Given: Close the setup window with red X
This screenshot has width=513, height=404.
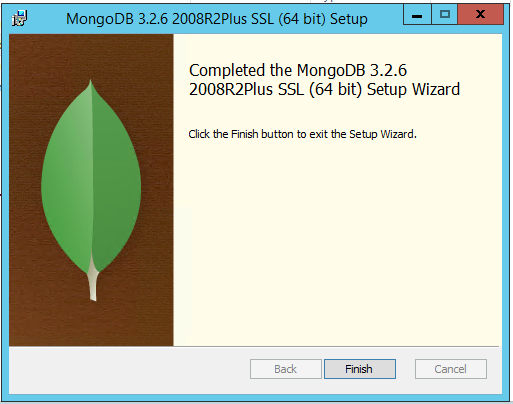Looking at the screenshot, I should [480, 15].
